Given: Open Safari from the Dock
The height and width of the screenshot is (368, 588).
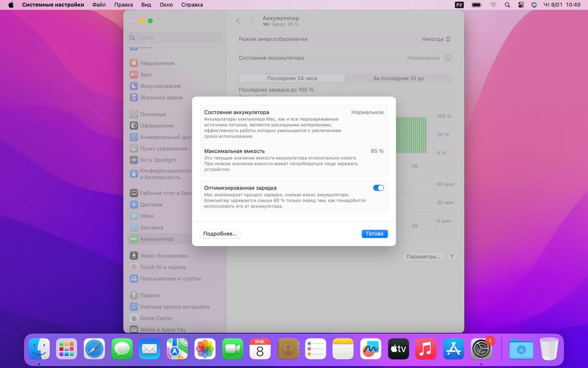Looking at the screenshot, I should tap(94, 349).
